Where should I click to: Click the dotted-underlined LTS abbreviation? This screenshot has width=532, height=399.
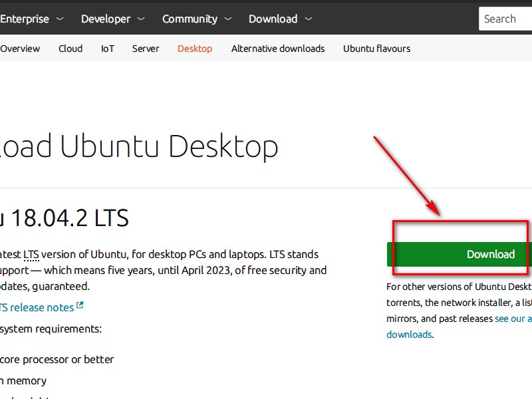31,254
